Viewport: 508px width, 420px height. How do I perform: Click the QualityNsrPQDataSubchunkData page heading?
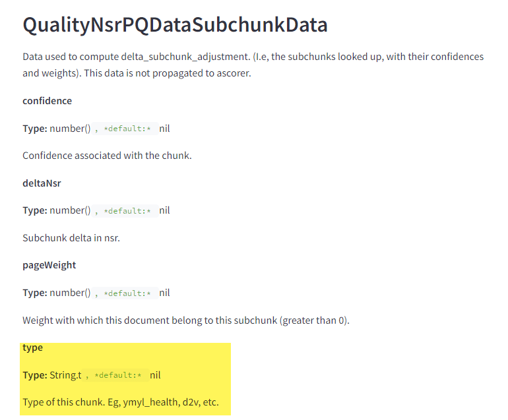click(175, 25)
